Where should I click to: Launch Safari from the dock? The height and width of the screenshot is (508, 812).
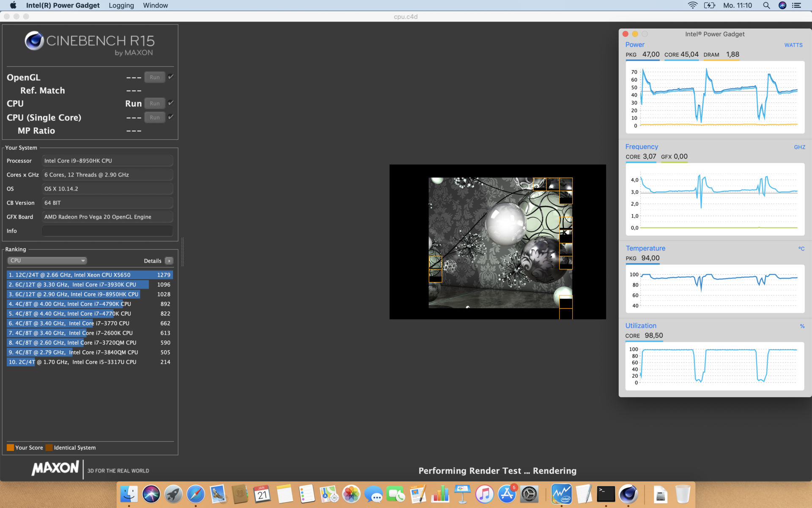pyautogui.click(x=195, y=494)
